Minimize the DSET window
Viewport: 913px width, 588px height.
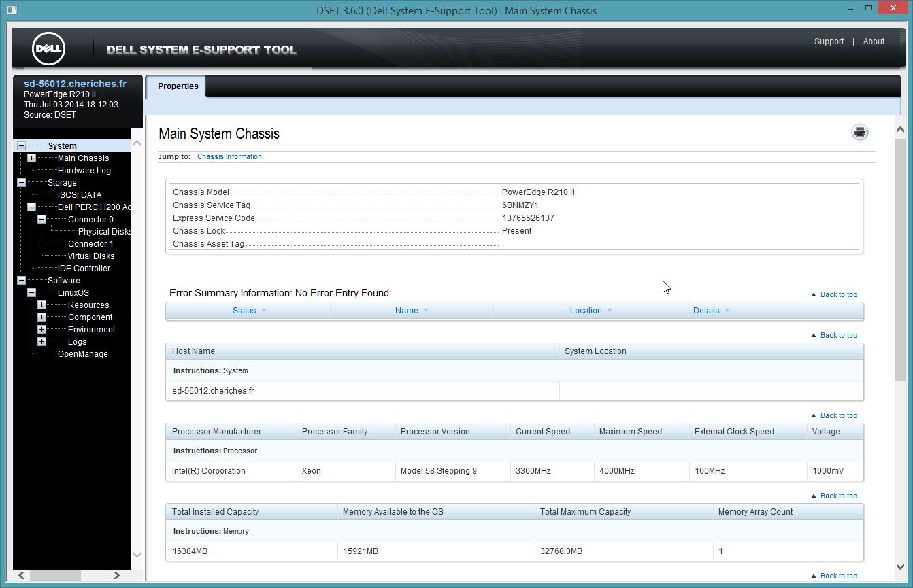(x=849, y=9)
